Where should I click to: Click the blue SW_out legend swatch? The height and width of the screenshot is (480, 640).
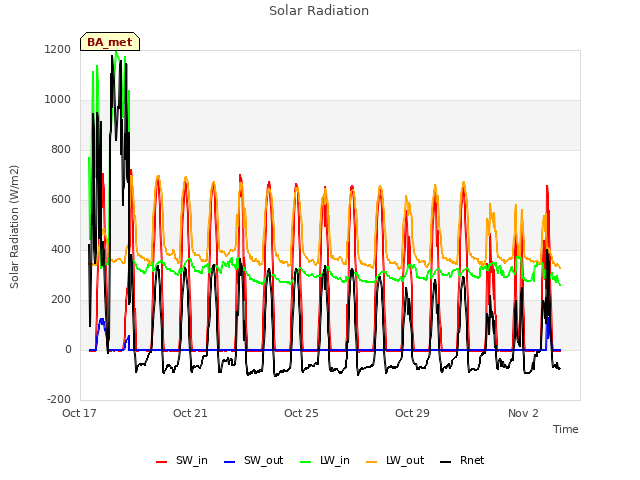pyautogui.click(x=230, y=462)
